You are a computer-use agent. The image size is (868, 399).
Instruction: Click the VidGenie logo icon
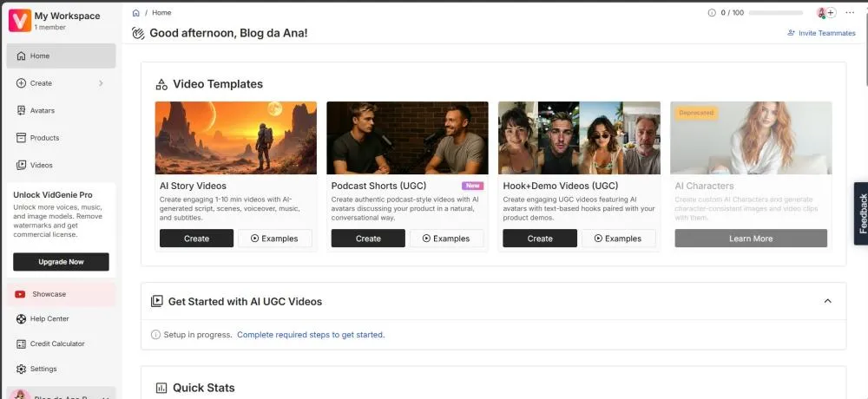pyautogui.click(x=20, y=20)
